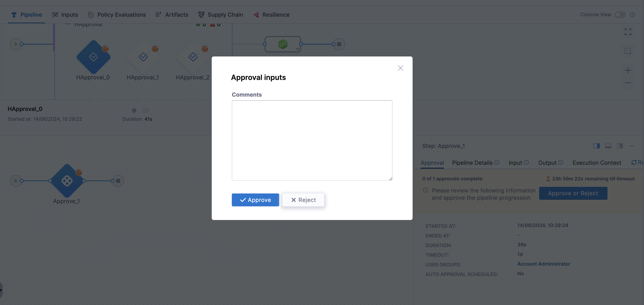Click the green chained pipeline stage icon
644x305 pixels.
(x=283, y=44)
